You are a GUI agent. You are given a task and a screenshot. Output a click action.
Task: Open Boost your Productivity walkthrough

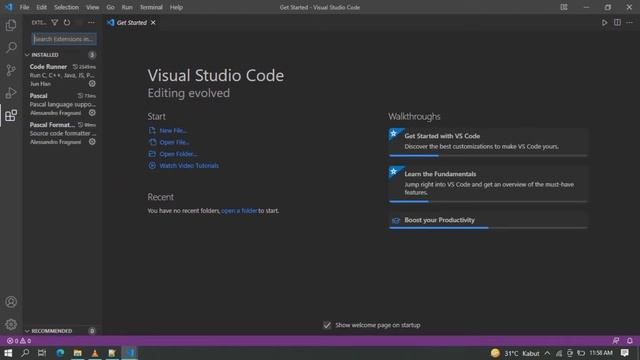coord(488,221)
